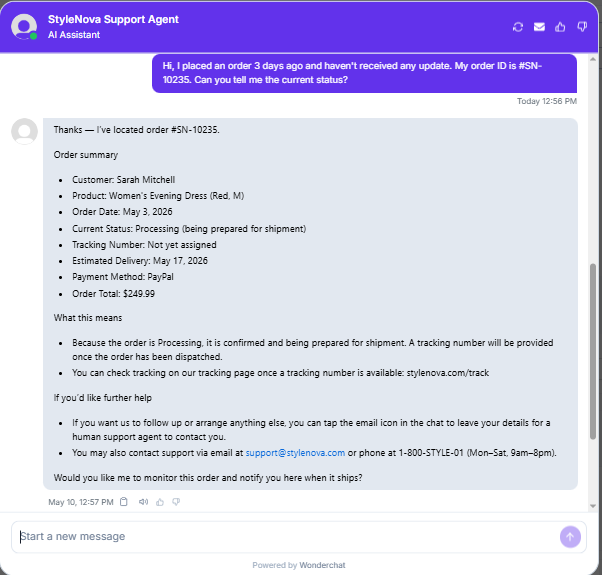Click the stylenova.com/track text in reply
Image resolution: width=602 pixels, height=575 pixels.
point(448,373)
